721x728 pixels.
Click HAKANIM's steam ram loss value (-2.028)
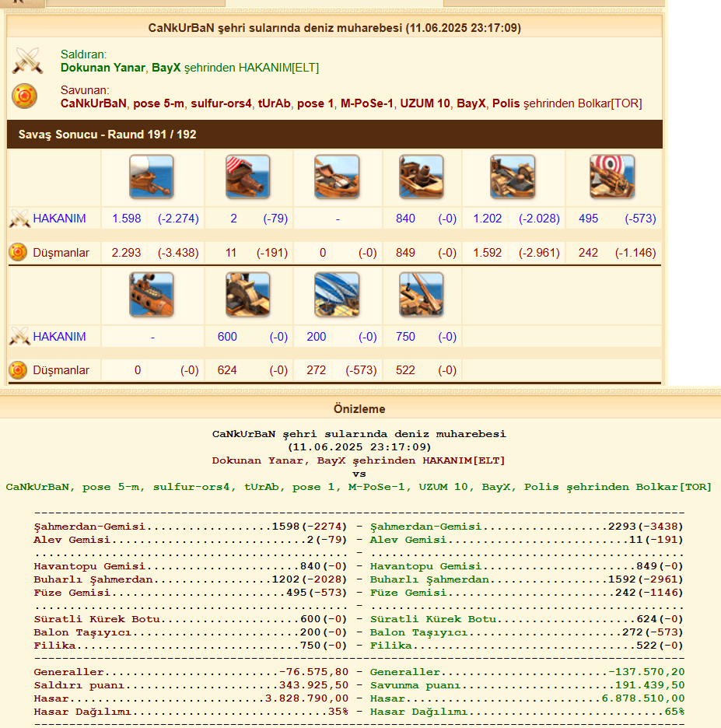tap(540, 219)
